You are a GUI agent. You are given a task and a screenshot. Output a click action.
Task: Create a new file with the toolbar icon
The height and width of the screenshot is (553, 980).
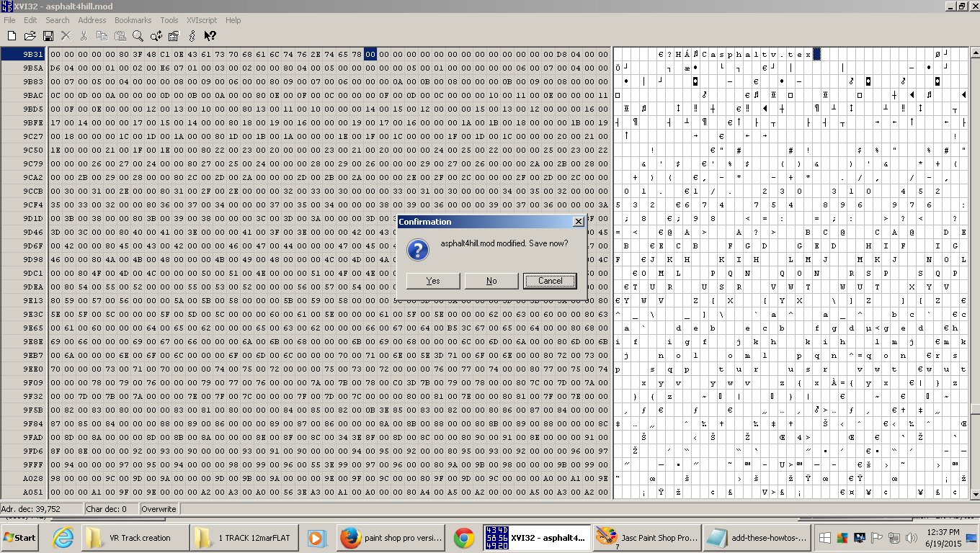click(12, 35)
